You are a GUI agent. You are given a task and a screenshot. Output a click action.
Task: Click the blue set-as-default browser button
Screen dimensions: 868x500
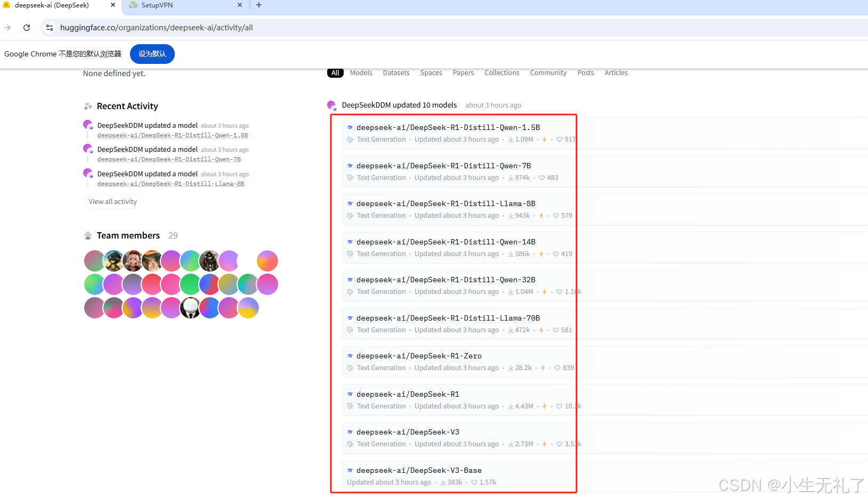click(x=152, y=54)
